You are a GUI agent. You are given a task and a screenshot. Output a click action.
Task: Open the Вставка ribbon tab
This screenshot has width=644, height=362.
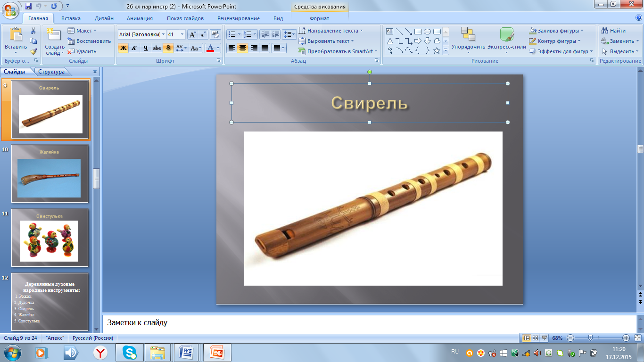coord(71,18)
